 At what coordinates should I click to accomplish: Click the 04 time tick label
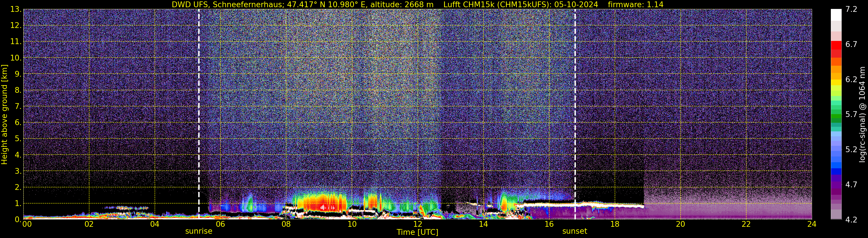point(155,224)
